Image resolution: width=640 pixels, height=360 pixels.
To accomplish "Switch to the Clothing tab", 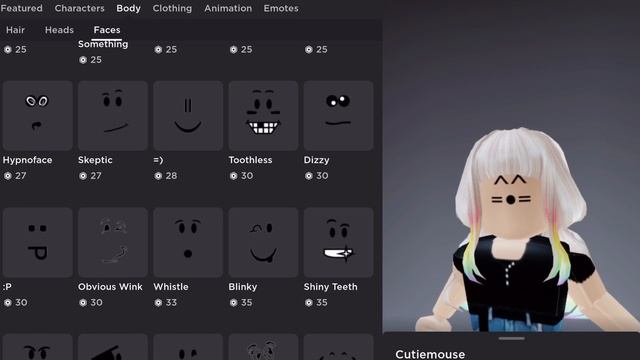I will 172,8.
